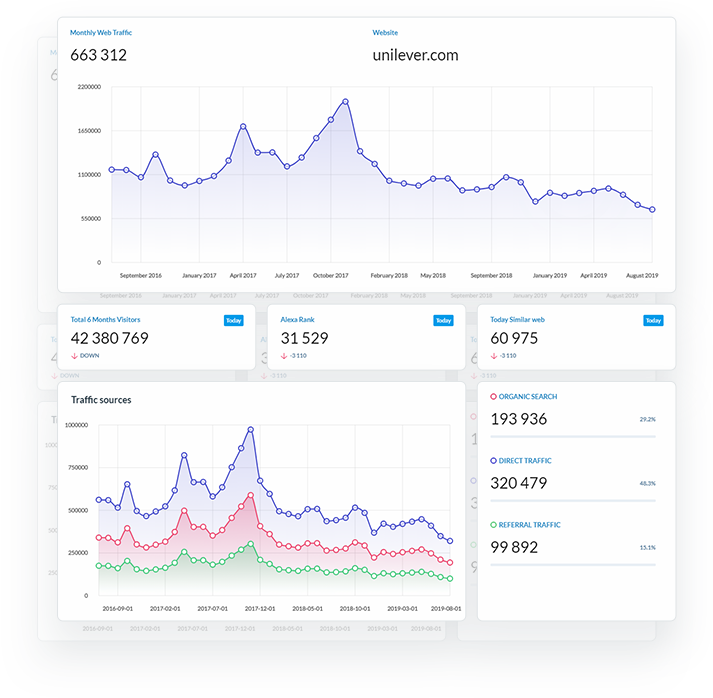Click the red Organic Search circle icon
This screenshot has height=698, width=713.
(494, 397)
